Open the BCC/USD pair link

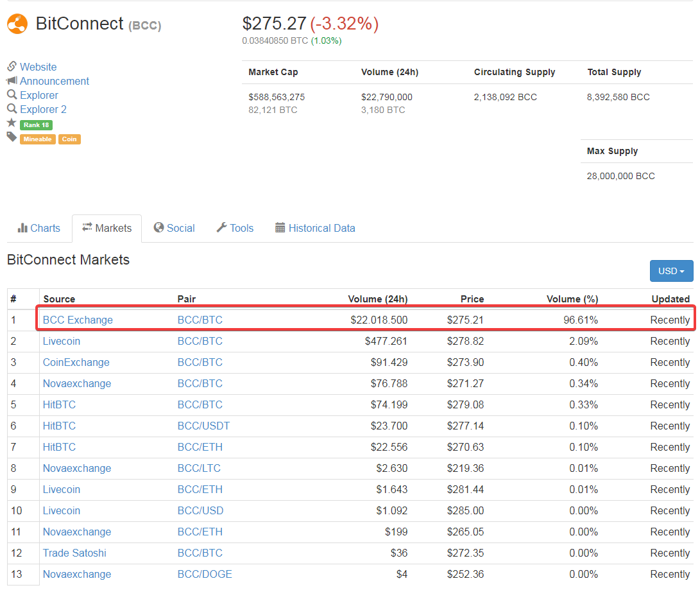click(200, 511)
